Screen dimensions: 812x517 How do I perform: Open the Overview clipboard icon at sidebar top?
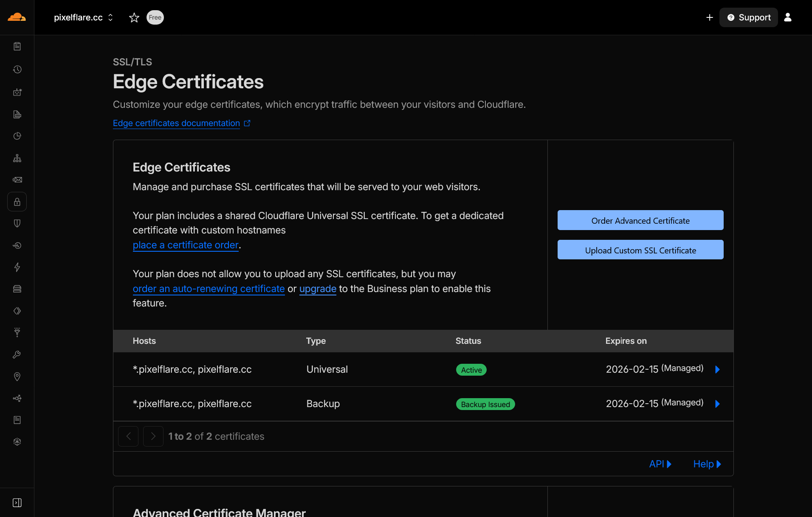[x=17, y=46]
